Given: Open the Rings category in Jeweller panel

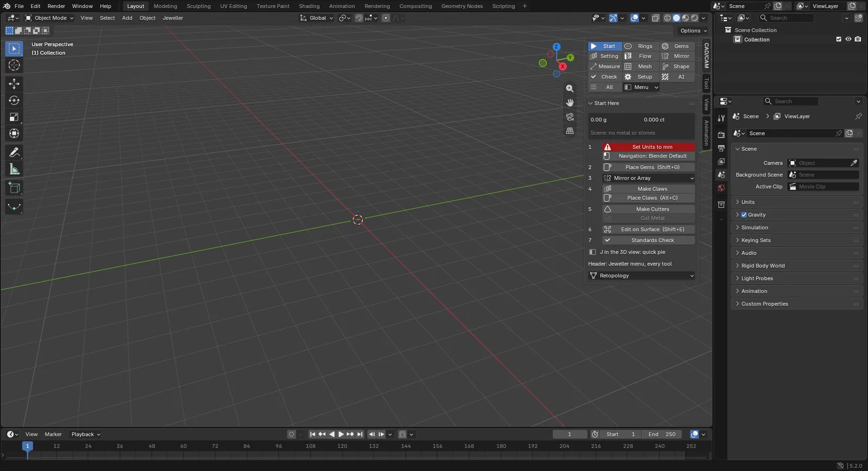Looking at the screenshot, I should pyautogui.click(x=641, y=46).
